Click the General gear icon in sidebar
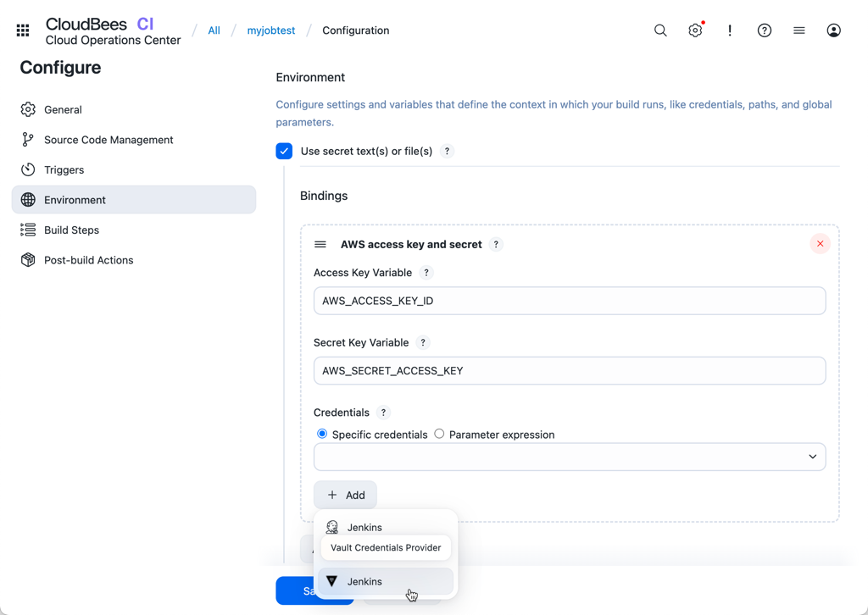 tap(28, 109)
